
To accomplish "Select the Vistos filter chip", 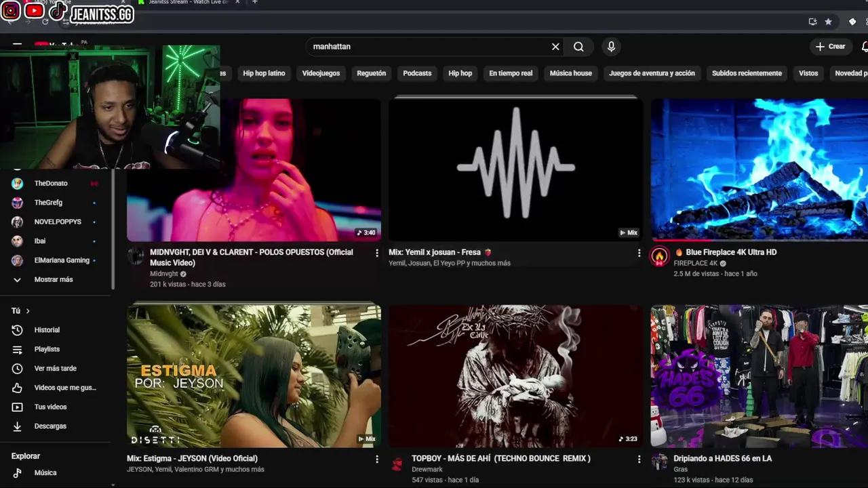I will click(808, 73).
